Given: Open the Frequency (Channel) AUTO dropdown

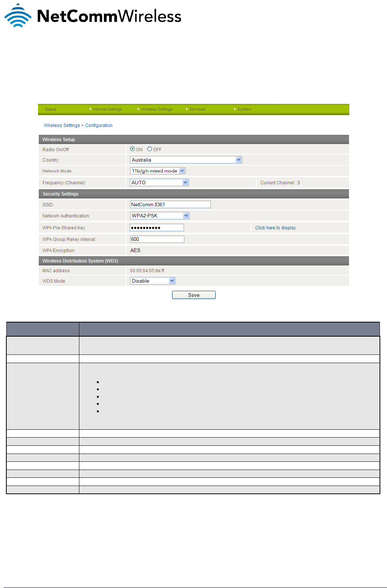Looking at the screenshot, I should (x=159, y=182).
